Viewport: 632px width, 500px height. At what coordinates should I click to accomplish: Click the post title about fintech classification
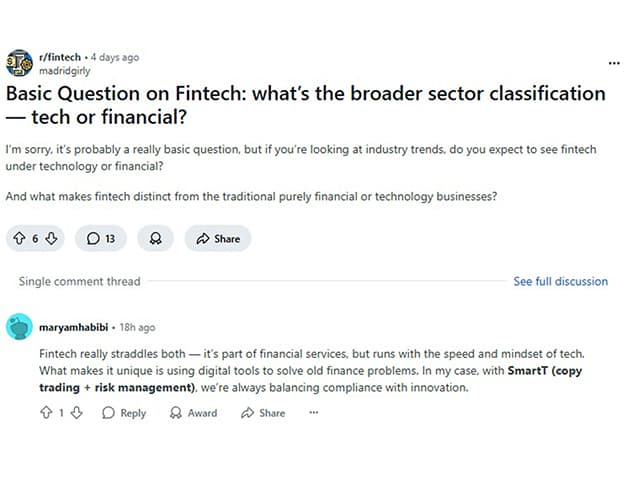tap(306, 105)
